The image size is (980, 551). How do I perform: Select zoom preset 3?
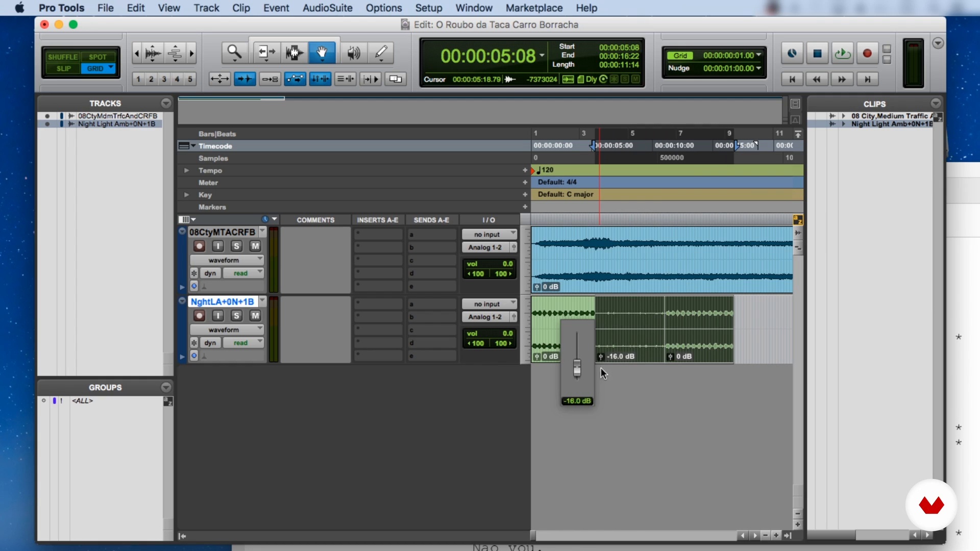tap(164, 79)
